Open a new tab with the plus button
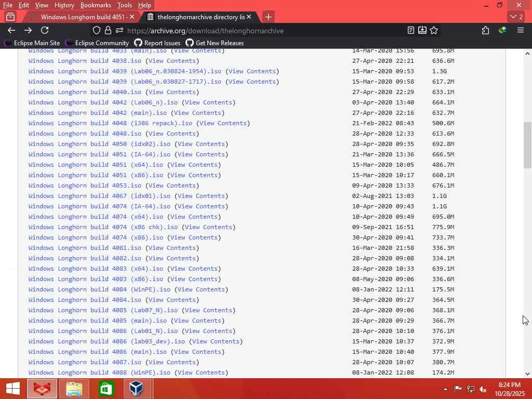Image resolution: width=532 pixels, height=399 pixels. tap(269, 17)
